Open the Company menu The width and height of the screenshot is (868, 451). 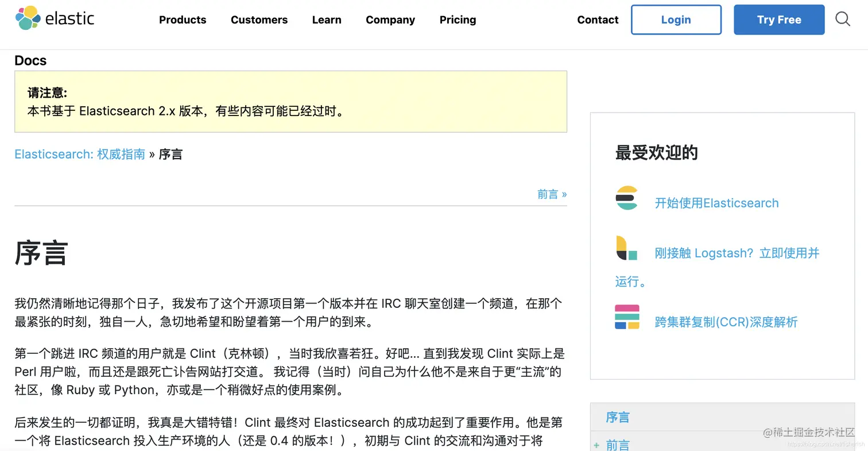[x=390, y=20]
